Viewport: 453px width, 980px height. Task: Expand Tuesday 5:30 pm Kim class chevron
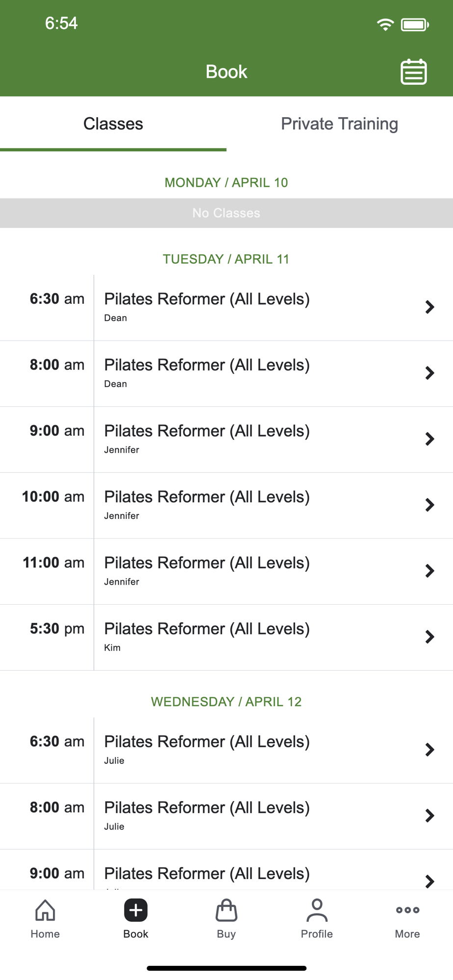(x=429, y=637)
